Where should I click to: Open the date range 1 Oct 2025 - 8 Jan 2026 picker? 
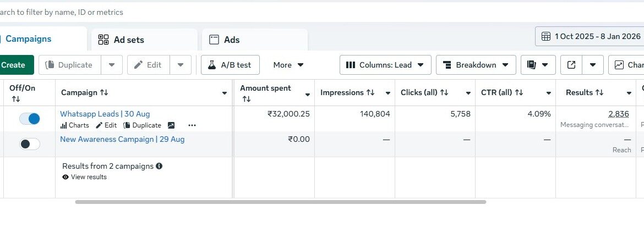(x=590, y=36)
